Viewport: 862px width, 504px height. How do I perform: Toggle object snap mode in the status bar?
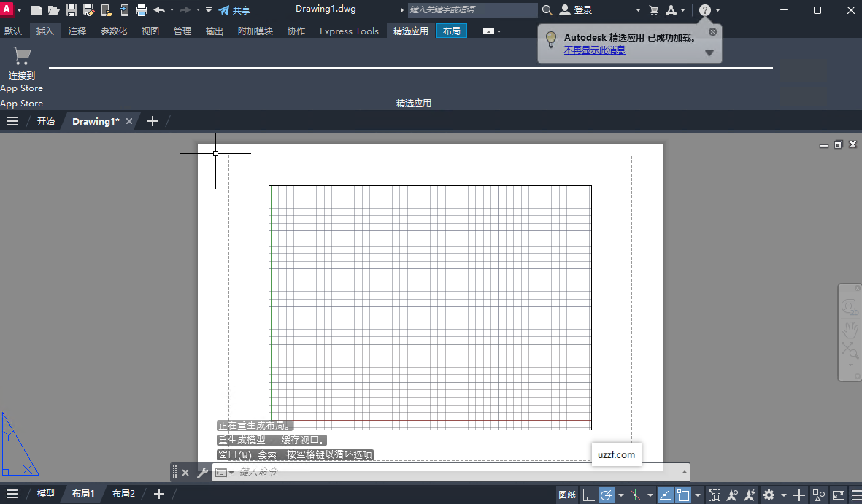tap(683, 494)
